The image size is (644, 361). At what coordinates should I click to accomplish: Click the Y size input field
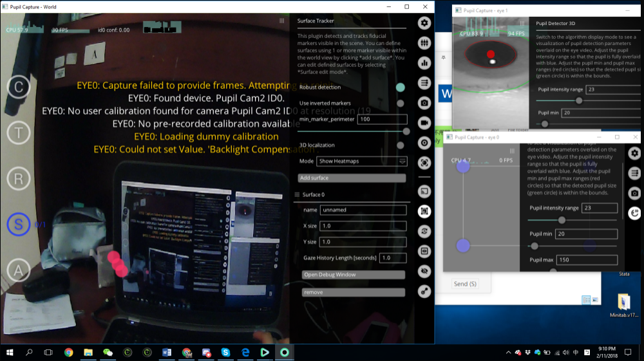coord(363,242)
